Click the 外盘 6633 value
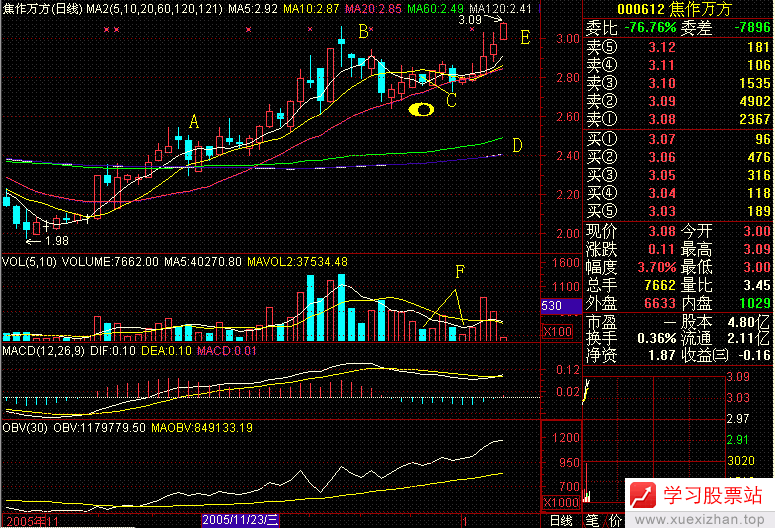The width and height of the screenshot is (775, 528). tap(660, 304)
